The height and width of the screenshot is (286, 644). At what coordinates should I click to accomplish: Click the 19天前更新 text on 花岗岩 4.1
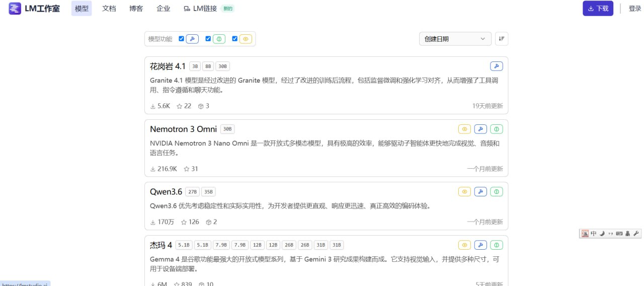(488, 106)
